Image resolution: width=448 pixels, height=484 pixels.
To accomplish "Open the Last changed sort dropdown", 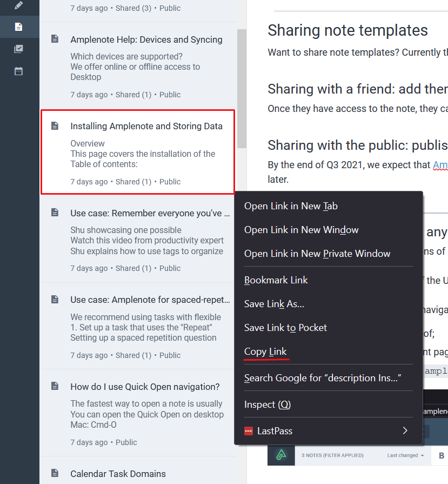I will pyautogui.click(x=405, y=455).
